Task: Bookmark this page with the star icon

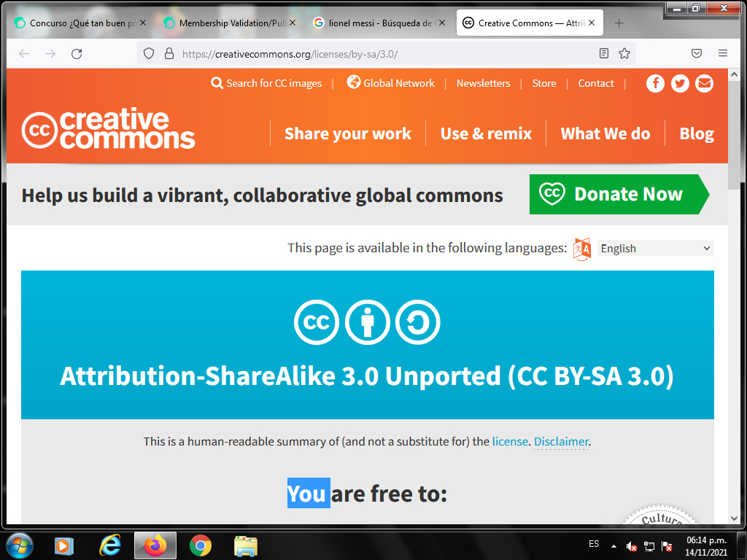Action: 624,53
